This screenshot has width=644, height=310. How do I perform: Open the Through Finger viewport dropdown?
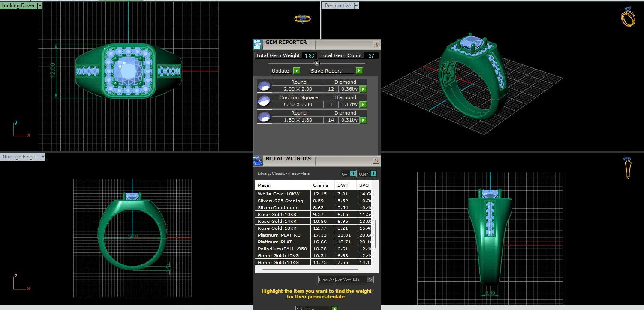click(x=42, y=157)
